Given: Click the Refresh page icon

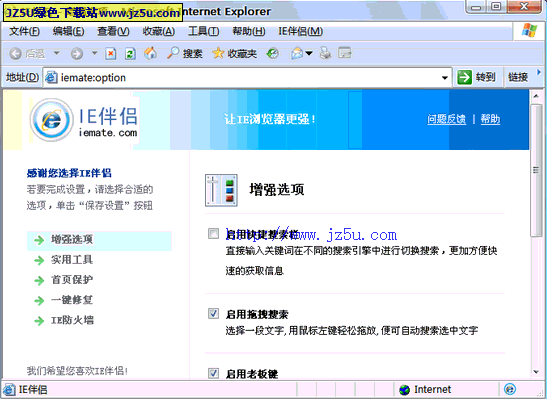Looking at the screenshot, I should point(130,53).
